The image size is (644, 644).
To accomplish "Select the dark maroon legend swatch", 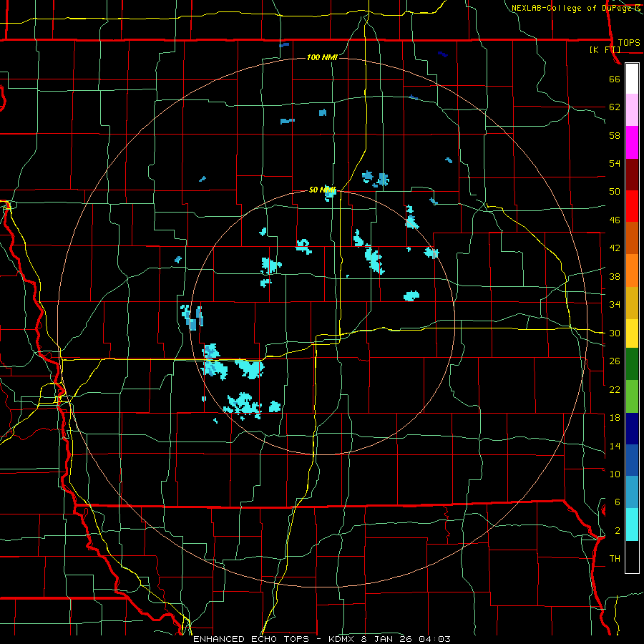I will click(x=632, y=175).
